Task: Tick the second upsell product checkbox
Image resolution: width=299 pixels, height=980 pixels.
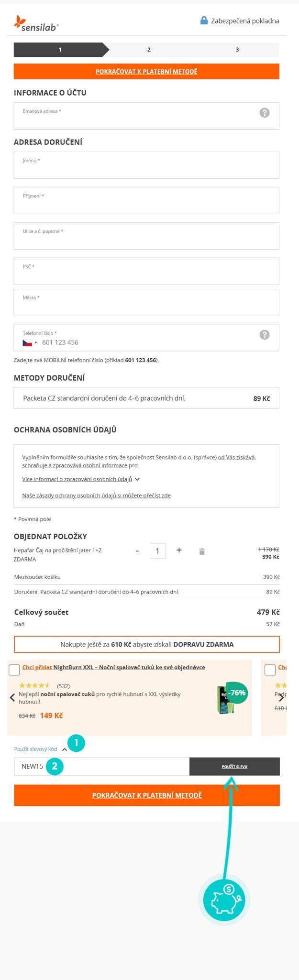Action: click(x=270, y=670)
